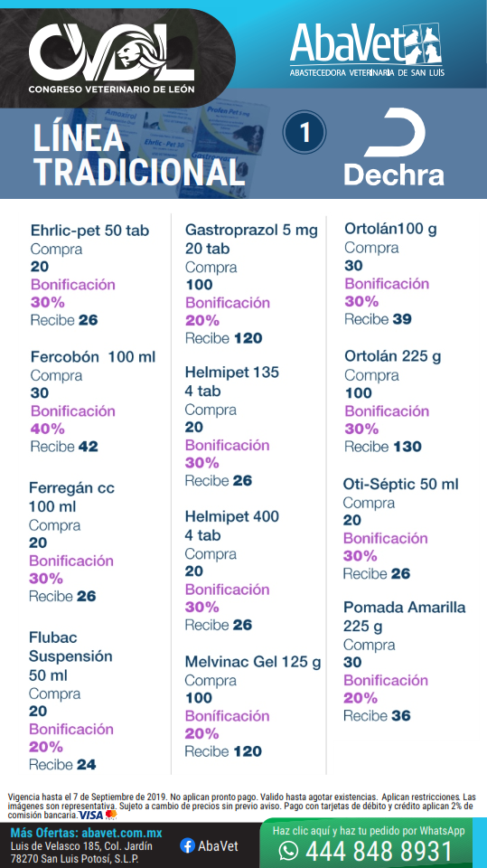Click the WhatsApp number 444 848 8931

point(379,851)
